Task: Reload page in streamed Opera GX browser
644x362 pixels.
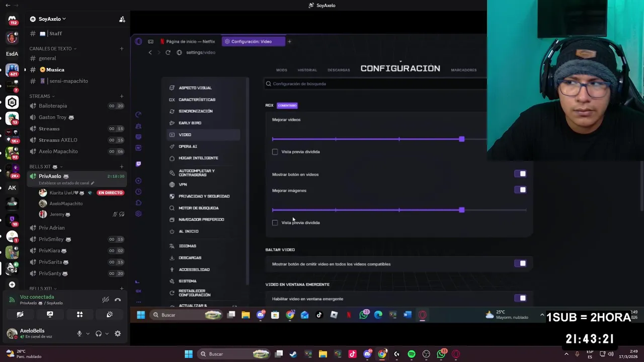Action: (168, 52)
